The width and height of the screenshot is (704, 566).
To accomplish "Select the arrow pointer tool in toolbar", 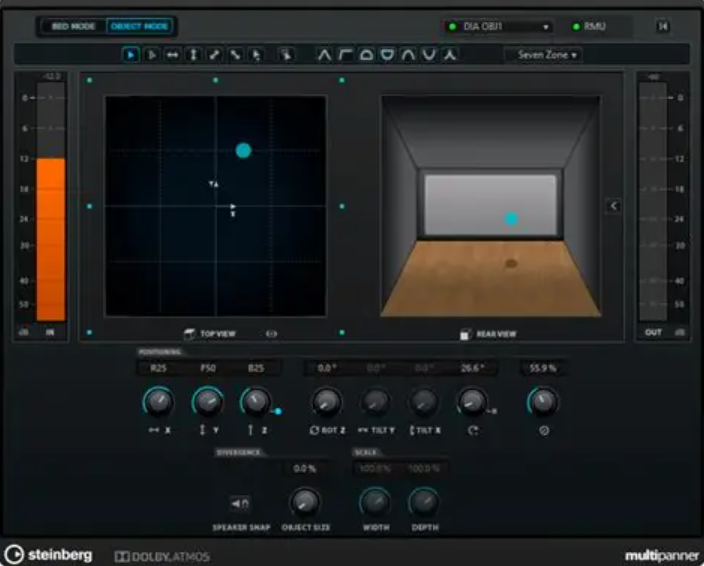I will [132, 55].
